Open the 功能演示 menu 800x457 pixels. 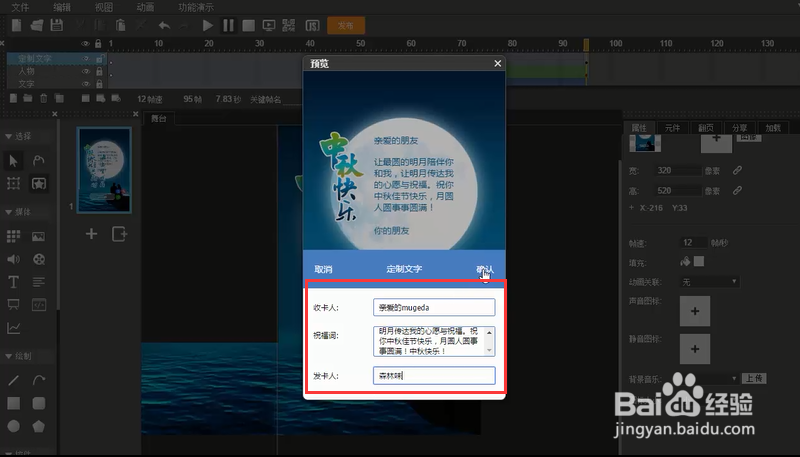coord(196,7)
